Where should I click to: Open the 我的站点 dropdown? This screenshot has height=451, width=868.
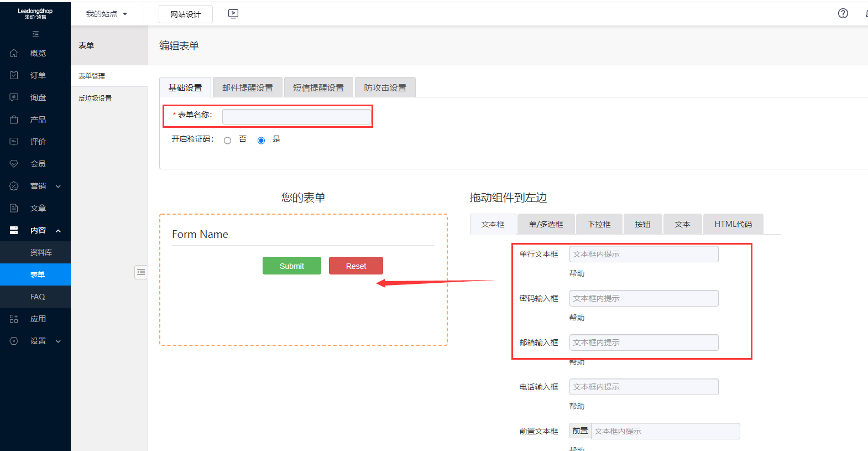[107, 14]
